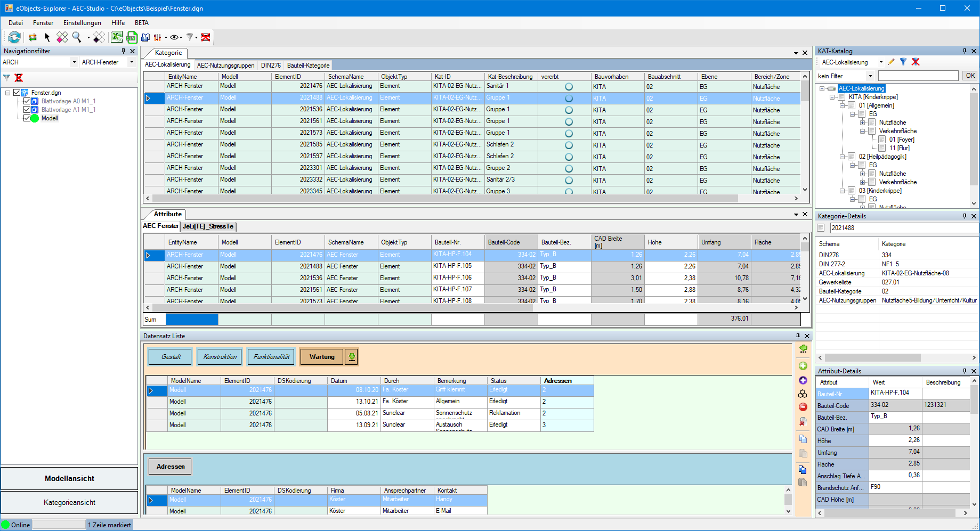This screenshot has height=531, width=980.
Task: Click the Excel export icon
Action: [x=117, y=37]
